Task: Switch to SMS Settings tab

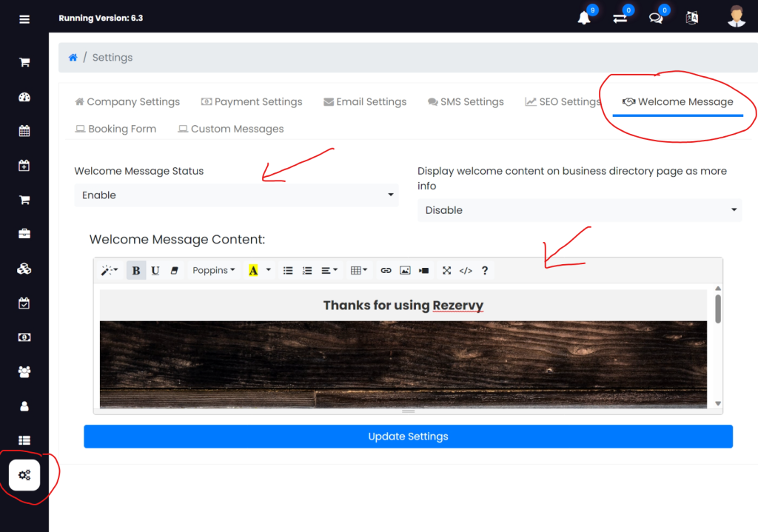Action: coord(466,102)
